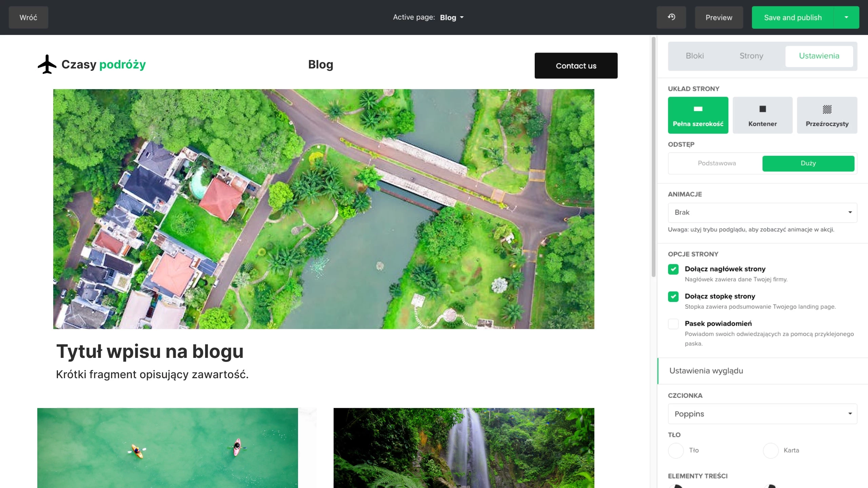Click the history clock icon button
This screenshot has width=868, height=488.
coord(671,17)
